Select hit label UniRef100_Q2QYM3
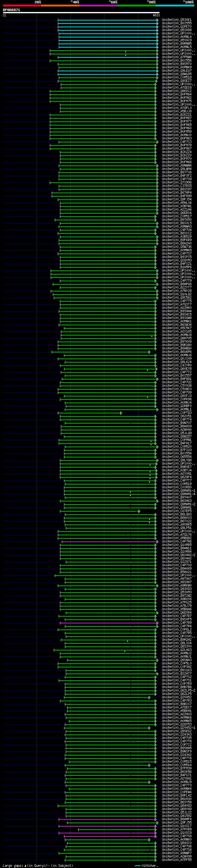Screen dimensions: 197x868 [x=176, y=260]
